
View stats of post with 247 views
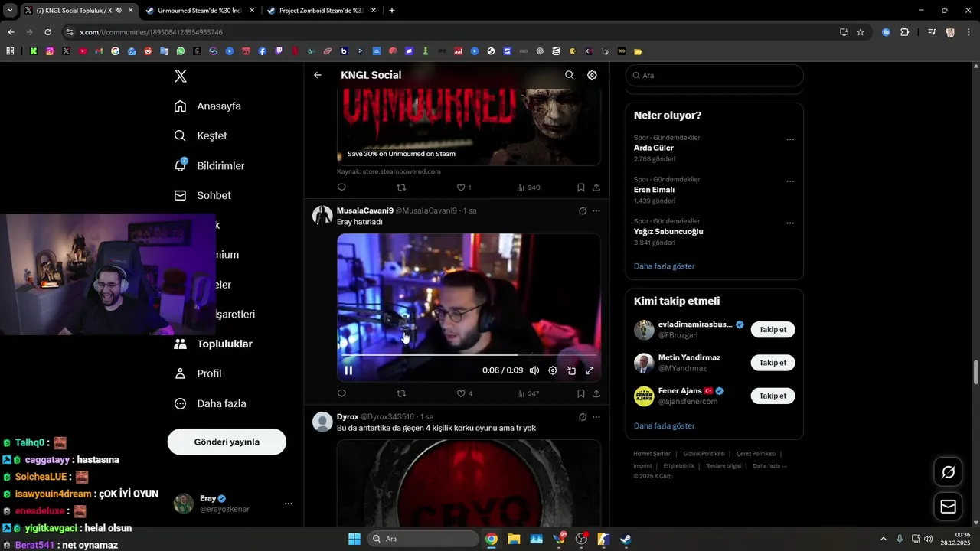[528, 393]
